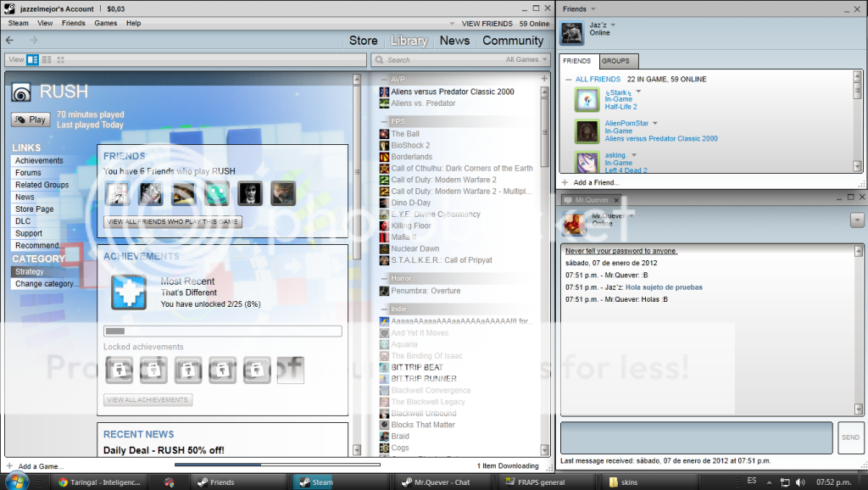Click Penumbra: Overture game icon
The height and width of the screenshot is (490, 868).
pos(384,291)
